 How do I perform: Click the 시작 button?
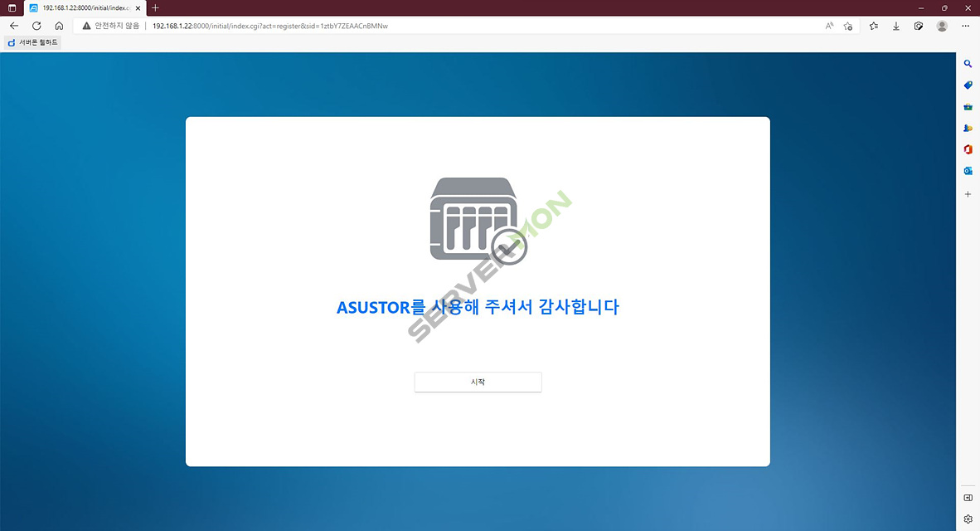tap(478, 382)
